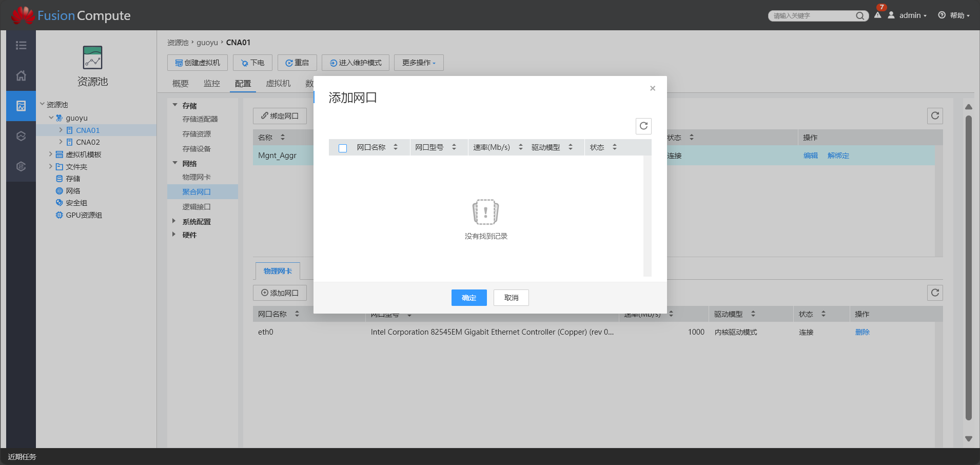Collapse the 存储 config section
980x465 pixels.
click(175, 105)
